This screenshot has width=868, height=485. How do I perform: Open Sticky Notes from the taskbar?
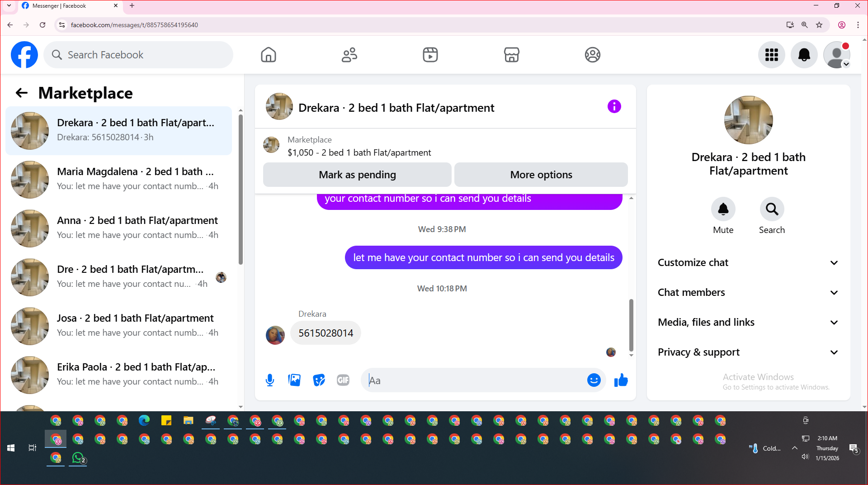(166, 421)
